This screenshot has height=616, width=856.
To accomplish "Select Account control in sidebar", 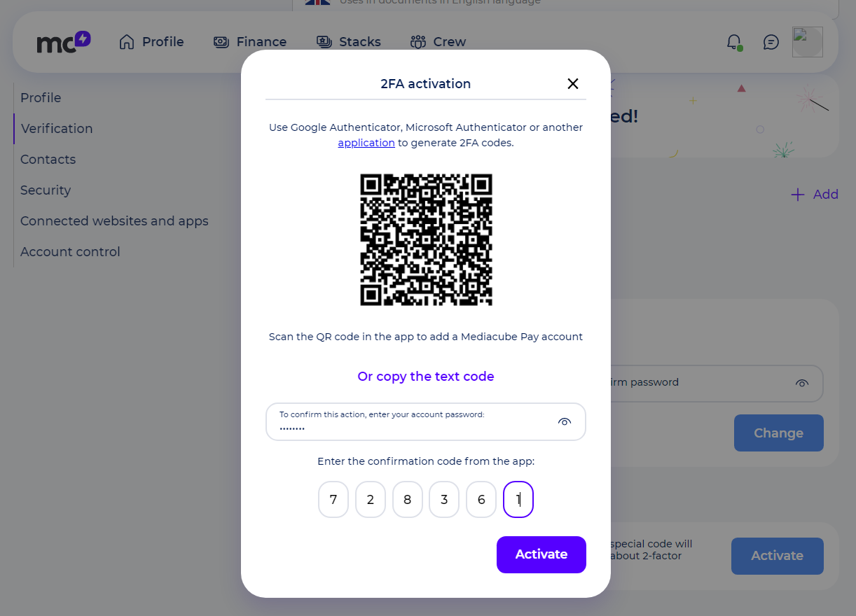I will point(70,252).
